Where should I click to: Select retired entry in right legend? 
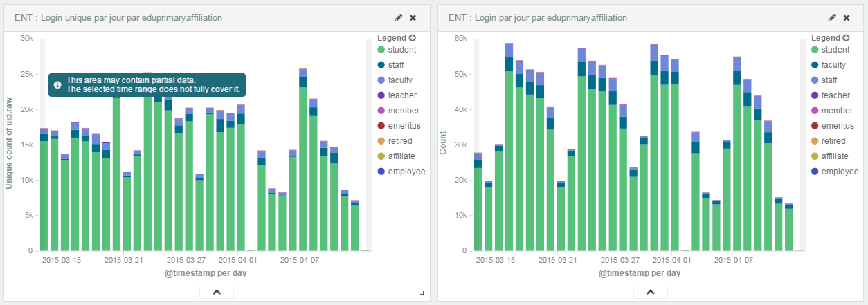pyautogui.click(x=833, y=141)
